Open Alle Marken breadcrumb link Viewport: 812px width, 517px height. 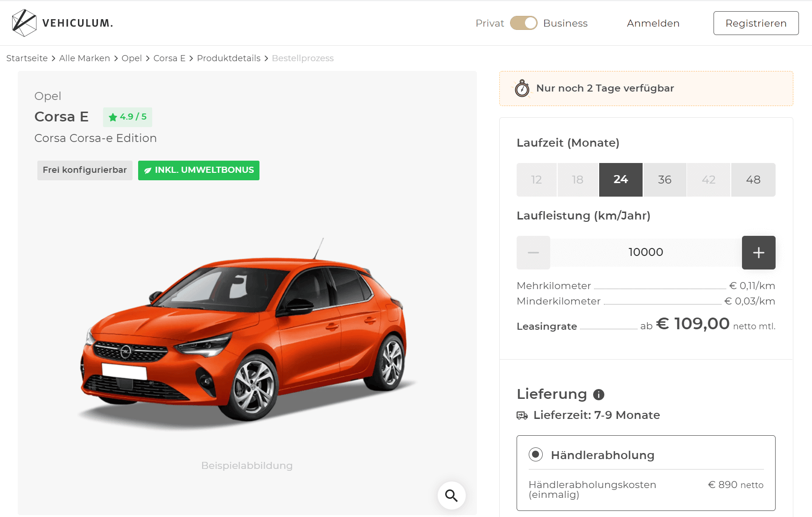click(84, 58)
